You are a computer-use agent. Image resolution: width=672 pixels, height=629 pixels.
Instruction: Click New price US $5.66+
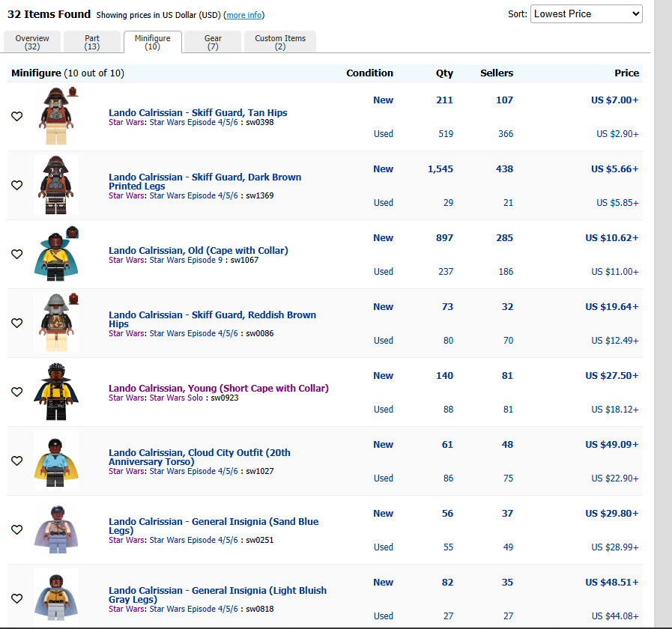click(x=614, y=168)
